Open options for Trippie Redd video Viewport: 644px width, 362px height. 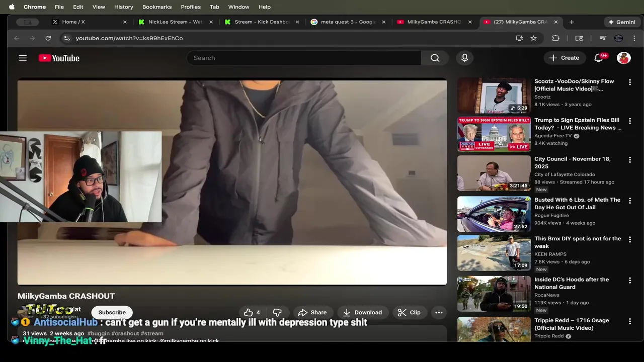629,321
